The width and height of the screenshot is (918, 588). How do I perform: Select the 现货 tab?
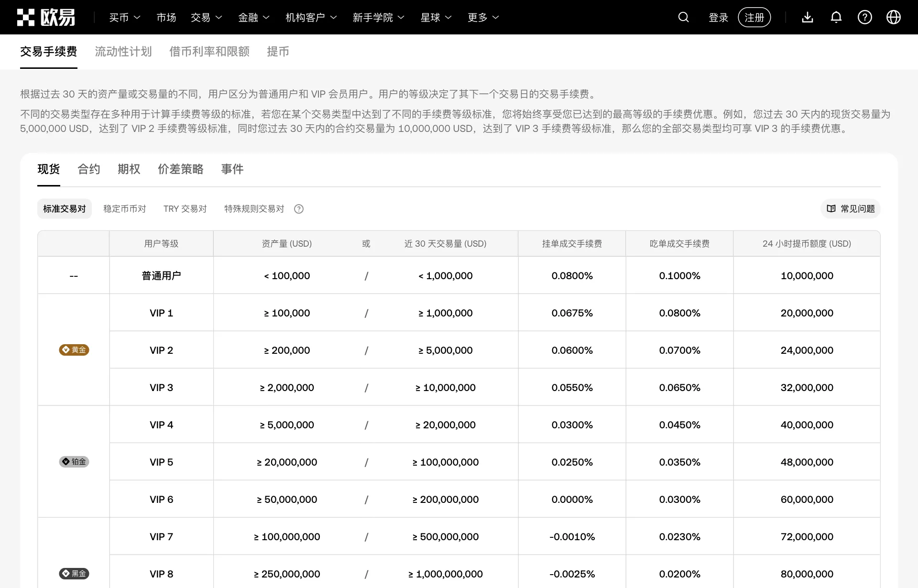(x=49, y=169)
